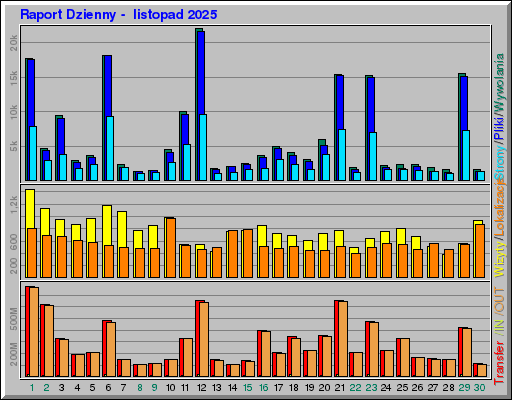
Task: Click day label "11" on the x-axis
Action: click(x=185, y=388)
